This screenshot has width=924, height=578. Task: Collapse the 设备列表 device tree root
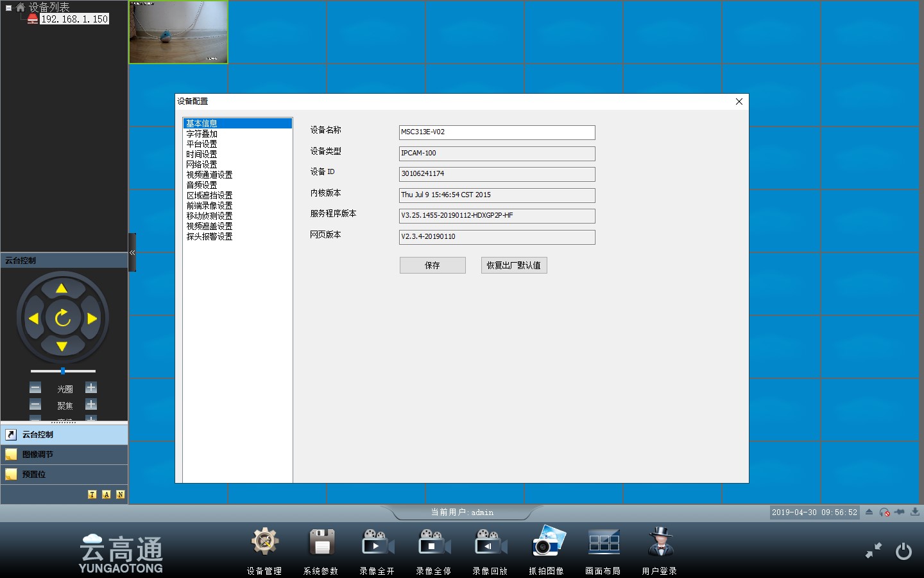pos(8,7)
